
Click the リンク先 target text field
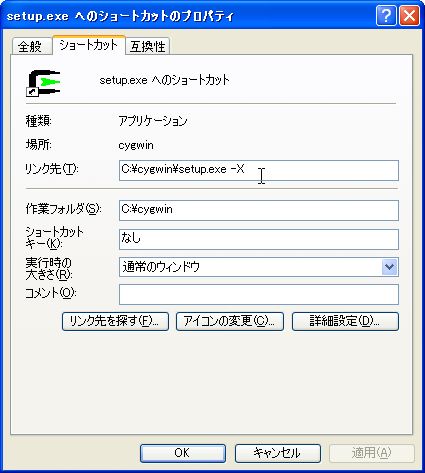click(259, 170)
